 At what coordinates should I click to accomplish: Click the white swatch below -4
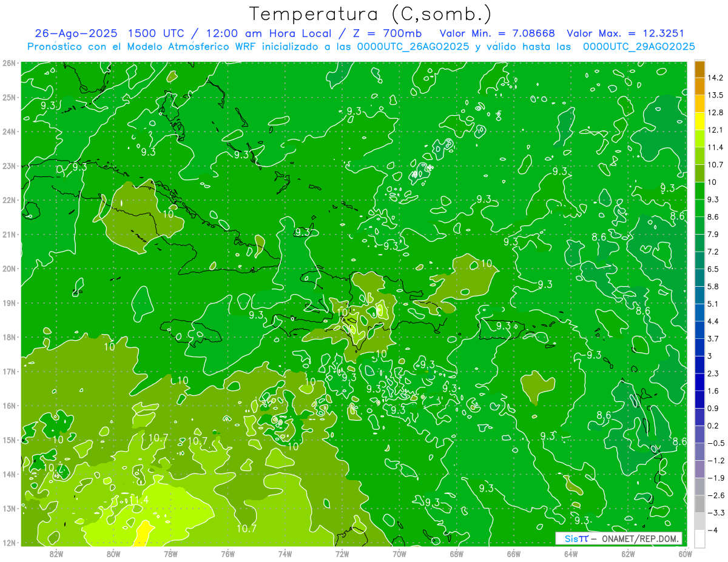click(x=699, y=538)
